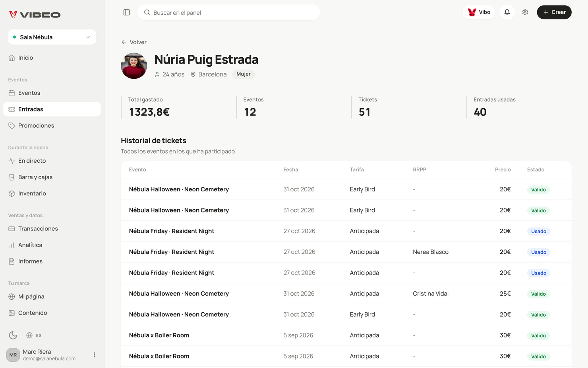
Task: Change the ES language selector
Action: pos(34,335)
